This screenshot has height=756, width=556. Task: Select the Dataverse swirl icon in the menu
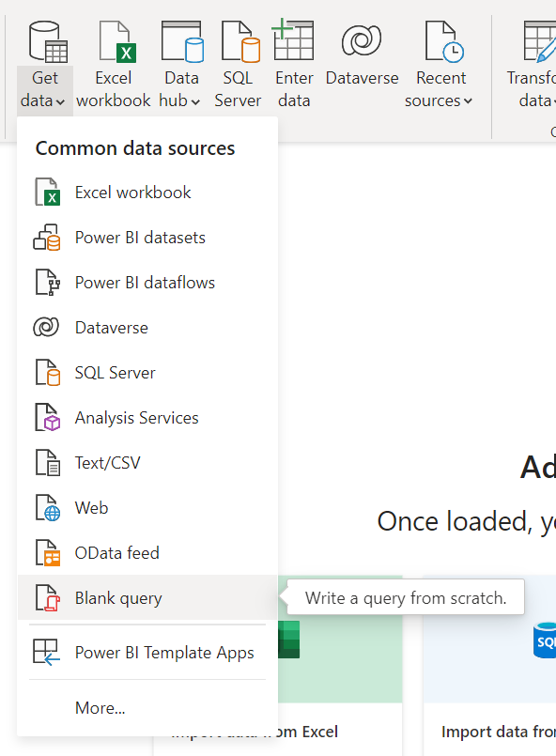[x=46, y=328]
